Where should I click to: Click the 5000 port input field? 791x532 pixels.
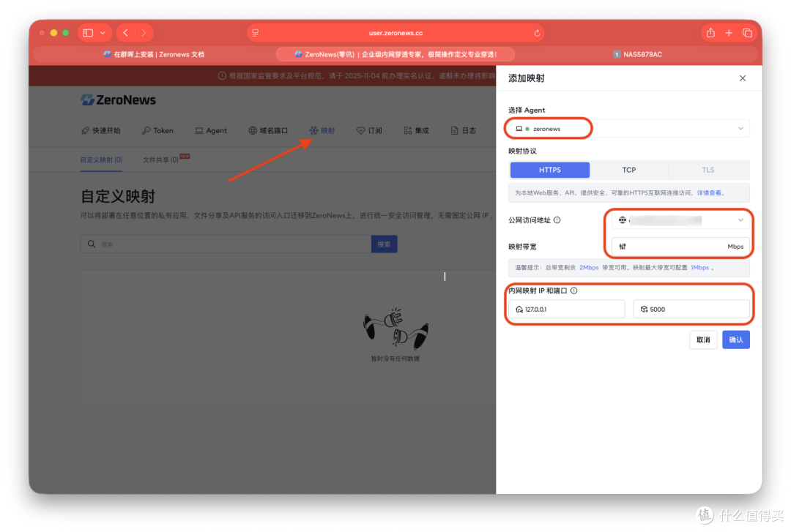[x=691, y=309]
